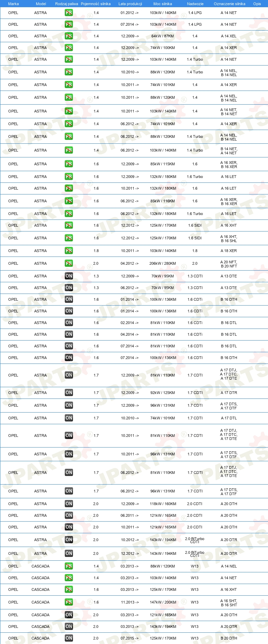The height and width of the screenshot is (644, 268).
Task: Click the engine code A 20 NFT, B 20 NFT
Action: click(229, 264)
